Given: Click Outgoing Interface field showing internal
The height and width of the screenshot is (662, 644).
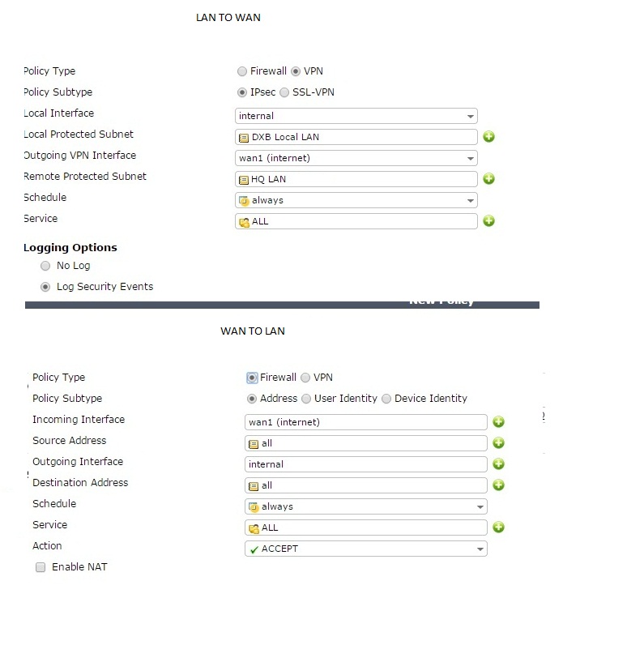Looking at the screenshot, I should coord(366,464).
